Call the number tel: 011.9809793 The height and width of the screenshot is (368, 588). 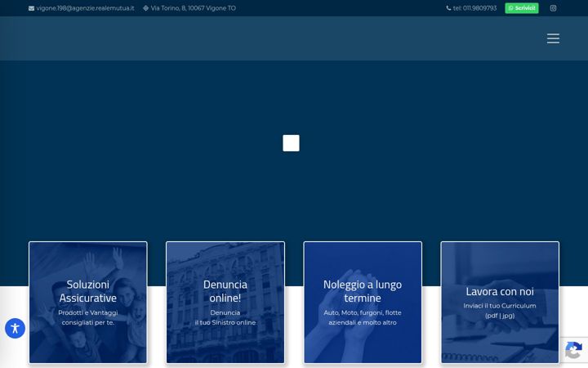click(x=474, y=8)
